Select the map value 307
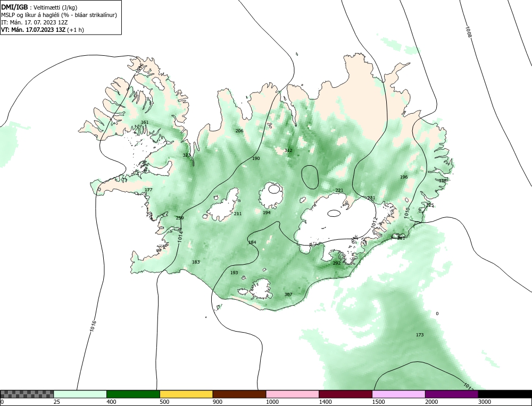The height and width of the screenshot is (406, 532). click(x=288, y=294)
